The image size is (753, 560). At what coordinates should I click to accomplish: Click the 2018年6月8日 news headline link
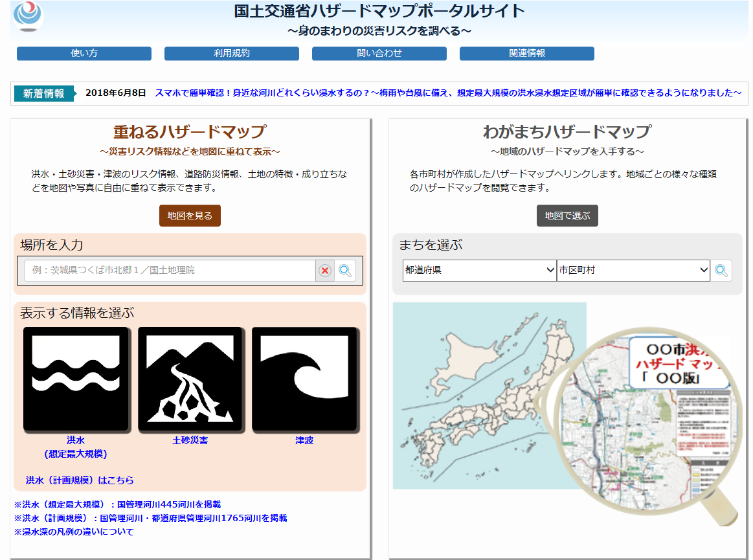click(447, 93)
